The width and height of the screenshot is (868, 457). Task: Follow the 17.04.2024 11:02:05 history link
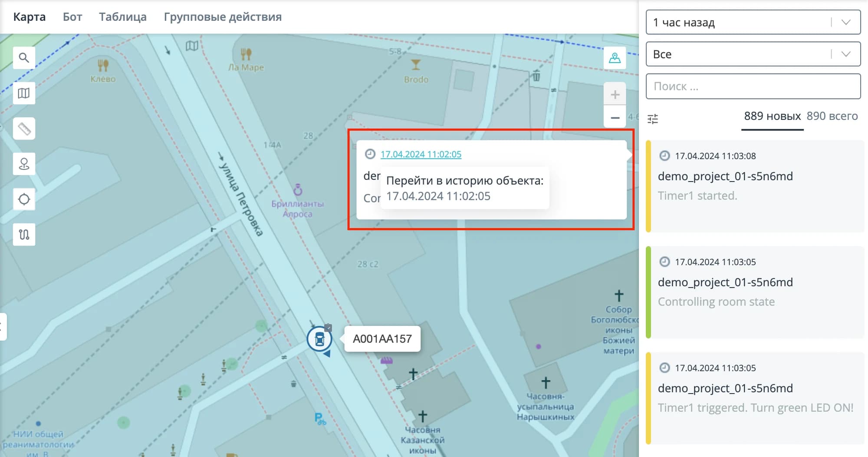click(421, 154)
